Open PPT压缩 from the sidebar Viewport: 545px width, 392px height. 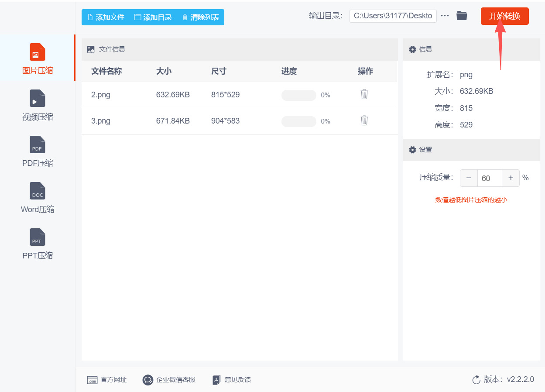[x=37, y=237]
